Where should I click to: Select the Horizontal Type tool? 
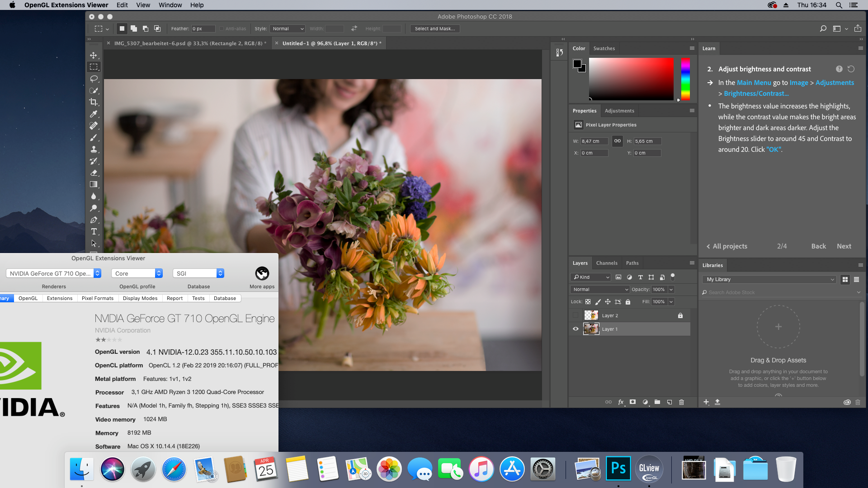(94, 231)
